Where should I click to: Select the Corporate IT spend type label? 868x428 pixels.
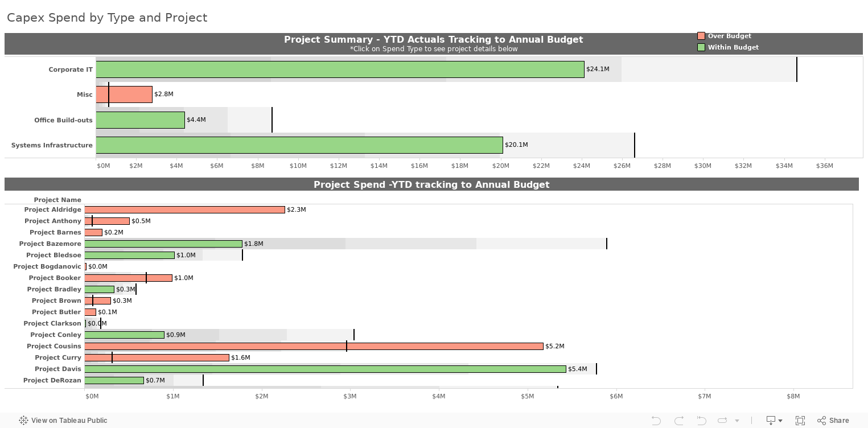(x=71, y=69)
